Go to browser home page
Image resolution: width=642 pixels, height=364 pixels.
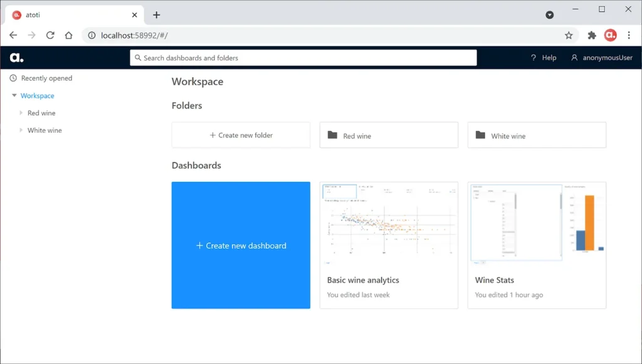click(x=68, y=35)
